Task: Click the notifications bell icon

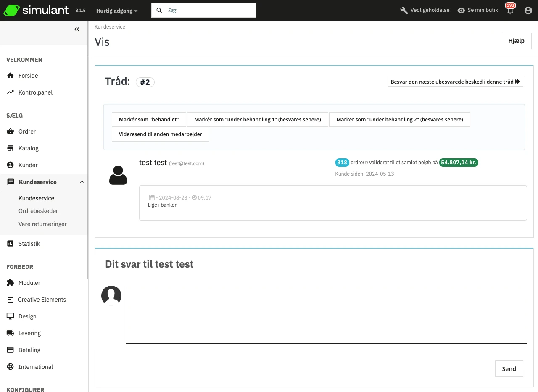Action: (510, 11)
